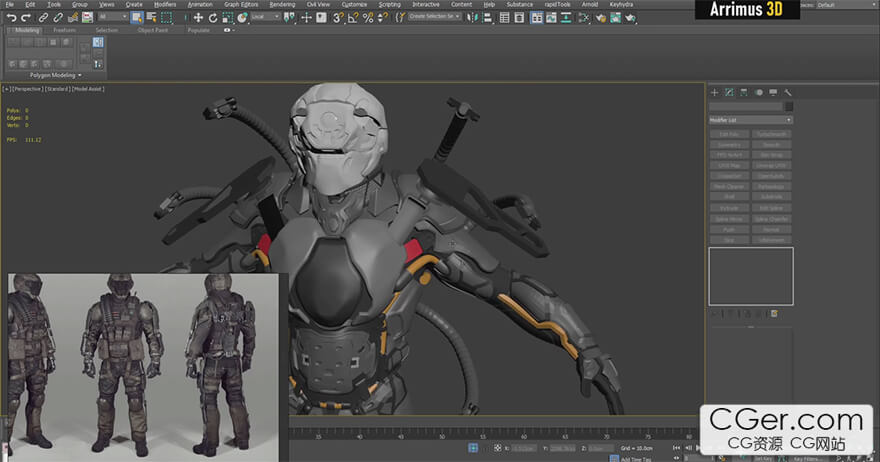Click the TurboSmooth modifier button

click(x=771, y=134)
